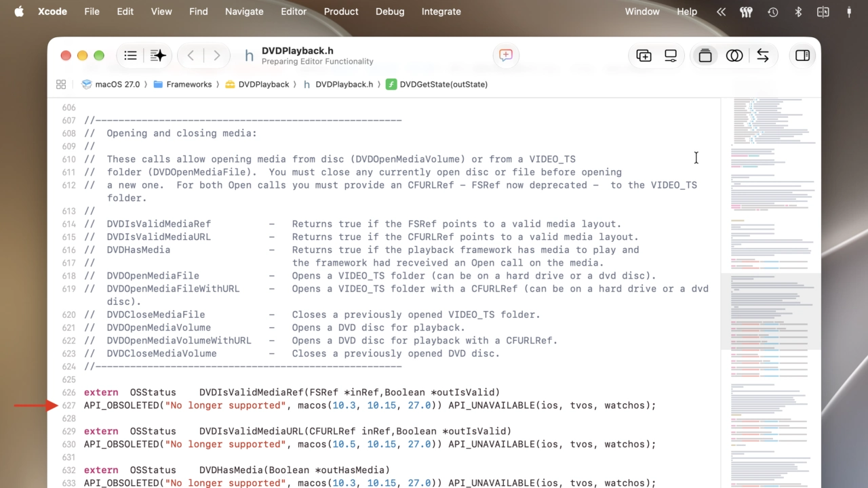Viewport: 868px width, 488px height.
Task: Open the File menu
Action: tap(92, 12)
